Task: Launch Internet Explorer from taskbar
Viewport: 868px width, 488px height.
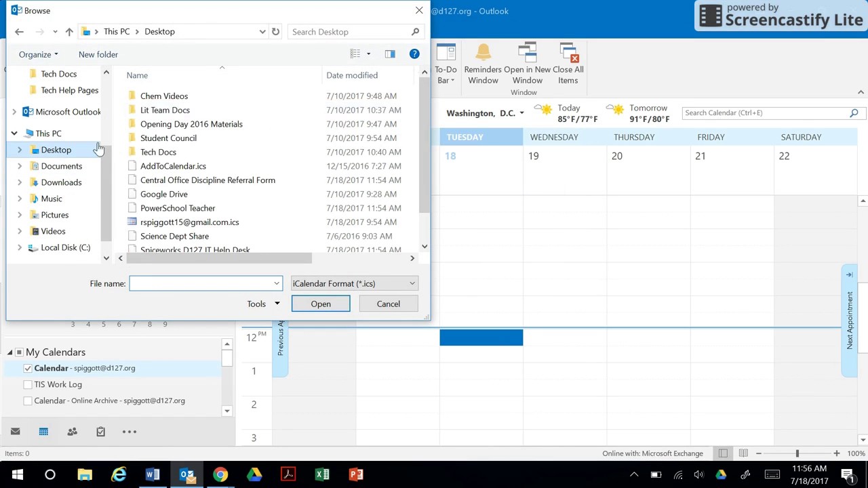Action: [x=119, y=474]
